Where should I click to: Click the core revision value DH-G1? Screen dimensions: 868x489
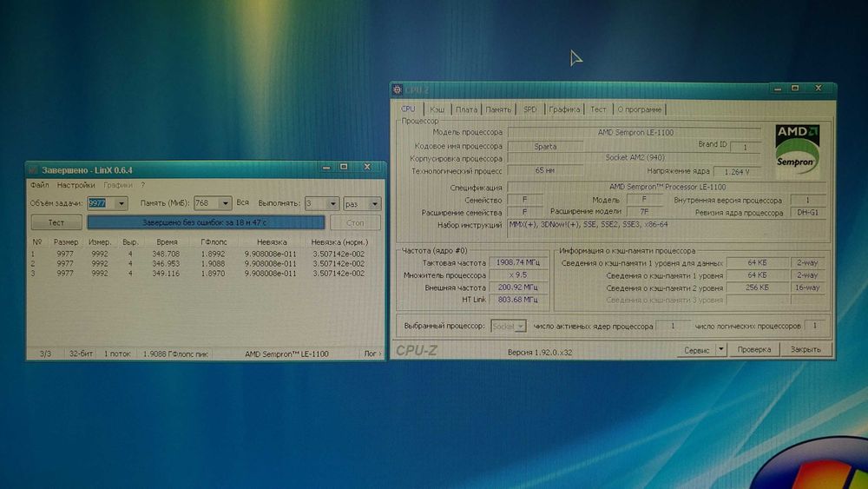807,212
